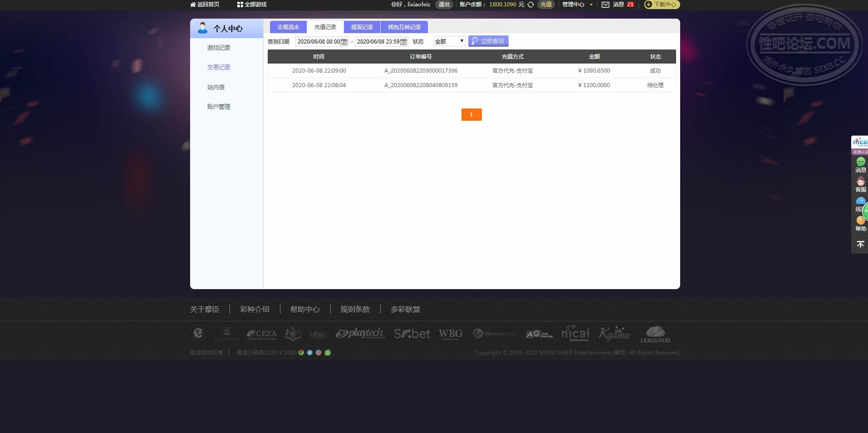Viewport: 868px width, 433px height.
Task: Click the nicai logo in the footer
Action: pyautogui.click(x=575, y=334)
